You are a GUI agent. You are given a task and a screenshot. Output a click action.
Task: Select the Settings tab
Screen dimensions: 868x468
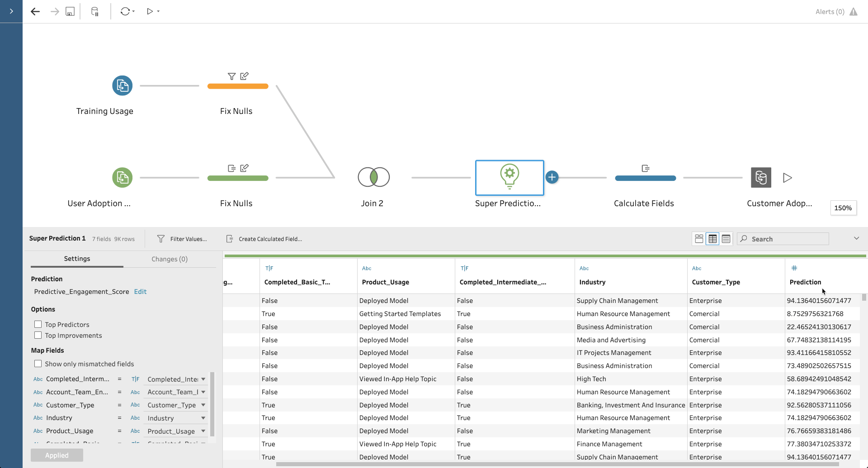pos(77,259)
